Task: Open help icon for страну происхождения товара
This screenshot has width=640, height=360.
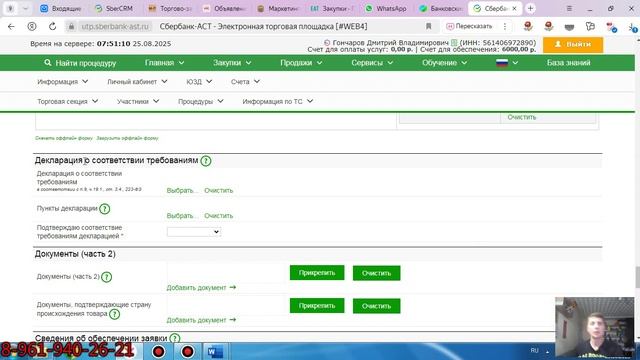Action: 115,314
